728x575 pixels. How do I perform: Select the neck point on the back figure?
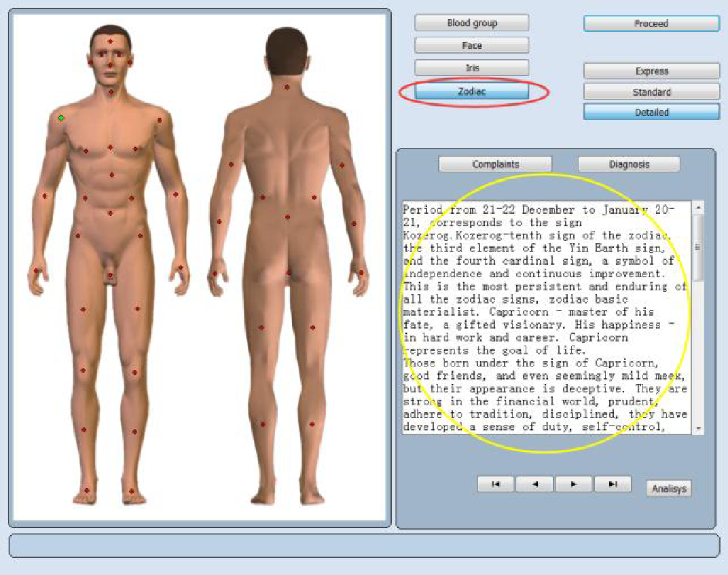(287, 87)
